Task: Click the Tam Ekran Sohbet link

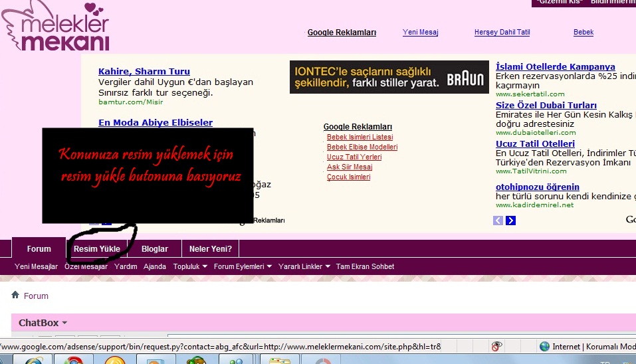Action: click(365, 266)
